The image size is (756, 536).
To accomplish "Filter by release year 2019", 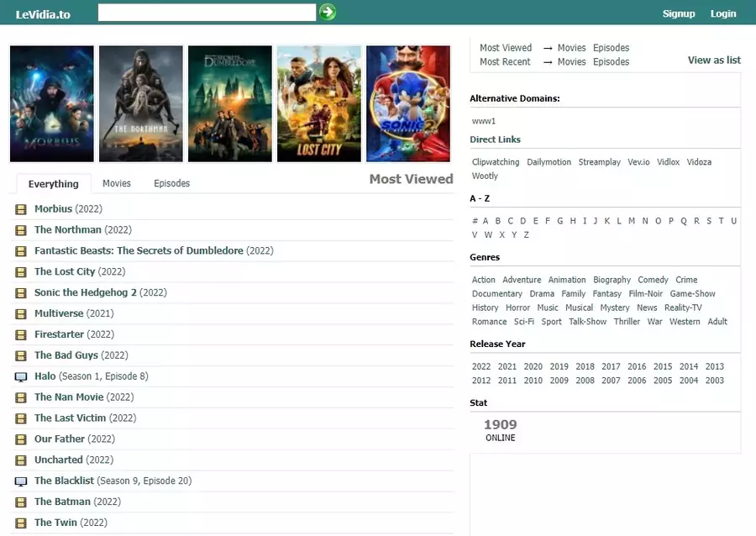I will click(x=559, y=366).
